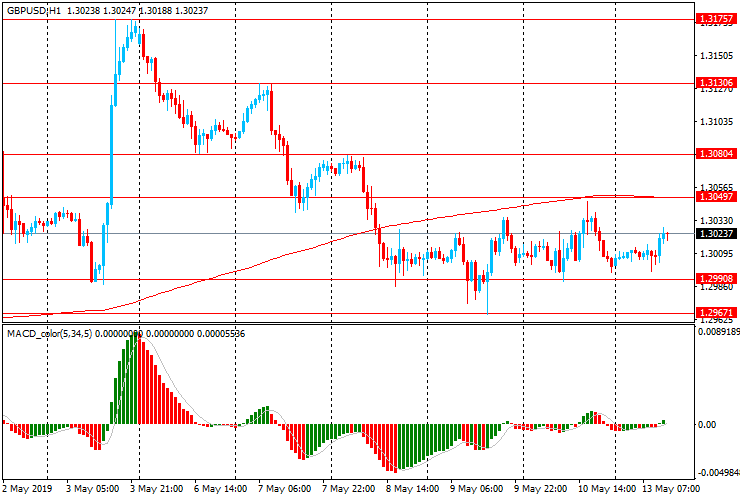Click the 1.30497 red price level label
Image resolution: width=740 pixels, height=500 pixels.
click(x=717, y=197)
